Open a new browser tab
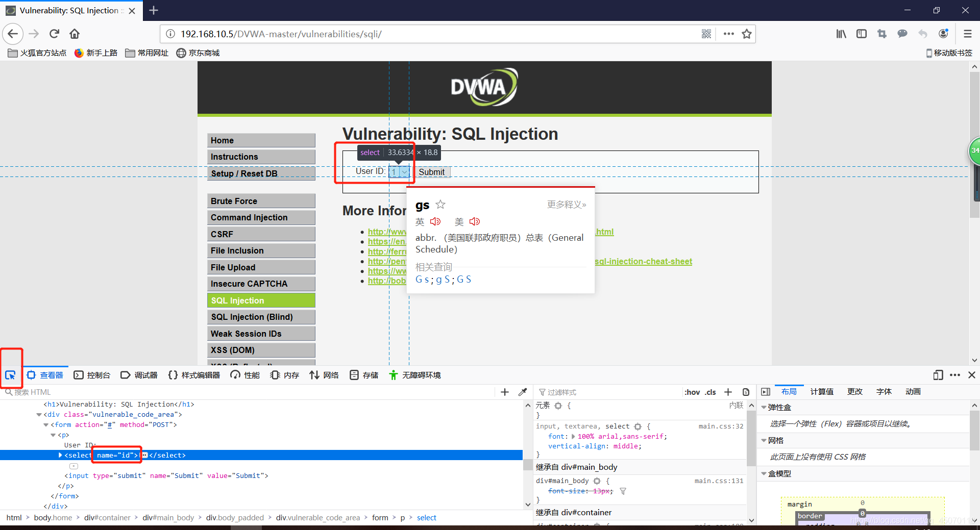Image resolution: width=980 pixels, height=530 pixels. click(x=154, y=10)
